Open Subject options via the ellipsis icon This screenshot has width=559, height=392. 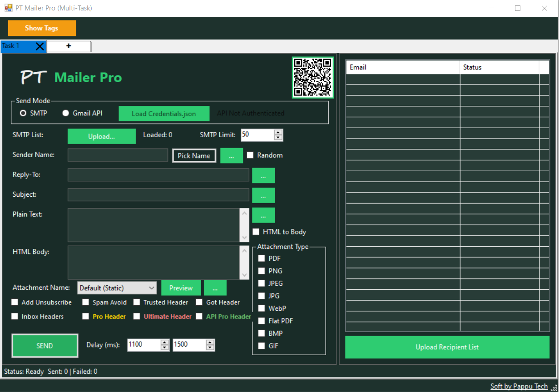pyautogui.click(x=263, y=195)
